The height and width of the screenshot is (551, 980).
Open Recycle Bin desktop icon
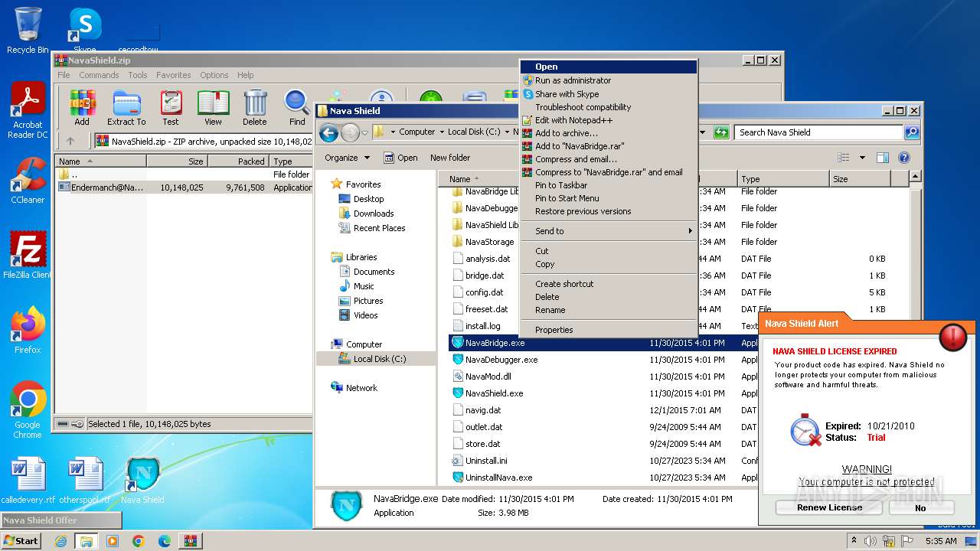(28, 30)
